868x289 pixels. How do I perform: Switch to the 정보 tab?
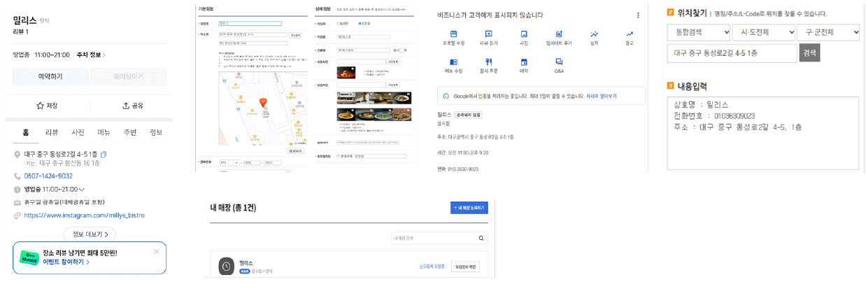tap(155, 132)
